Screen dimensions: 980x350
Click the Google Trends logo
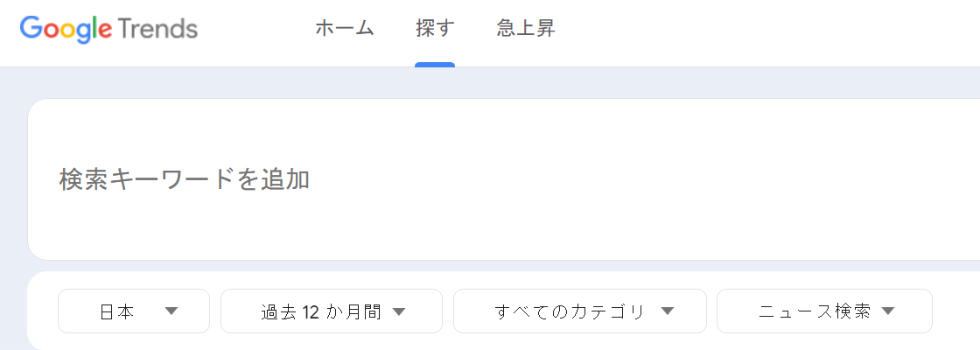click(108, 30)
